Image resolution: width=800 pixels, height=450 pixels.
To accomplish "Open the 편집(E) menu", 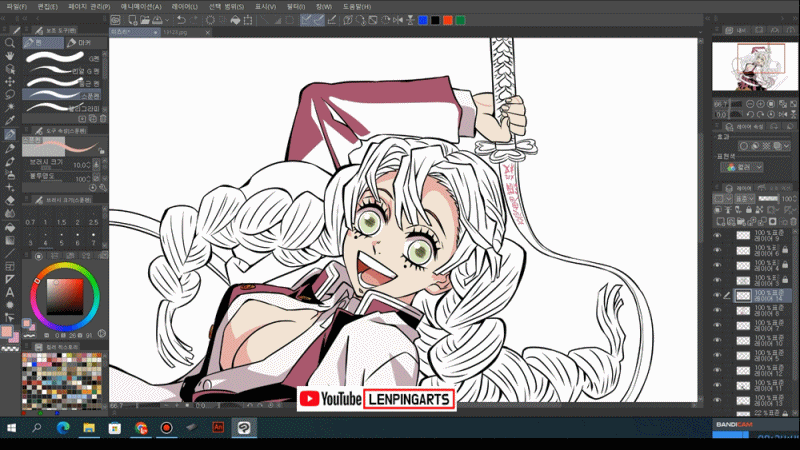I will coord(47,7).
